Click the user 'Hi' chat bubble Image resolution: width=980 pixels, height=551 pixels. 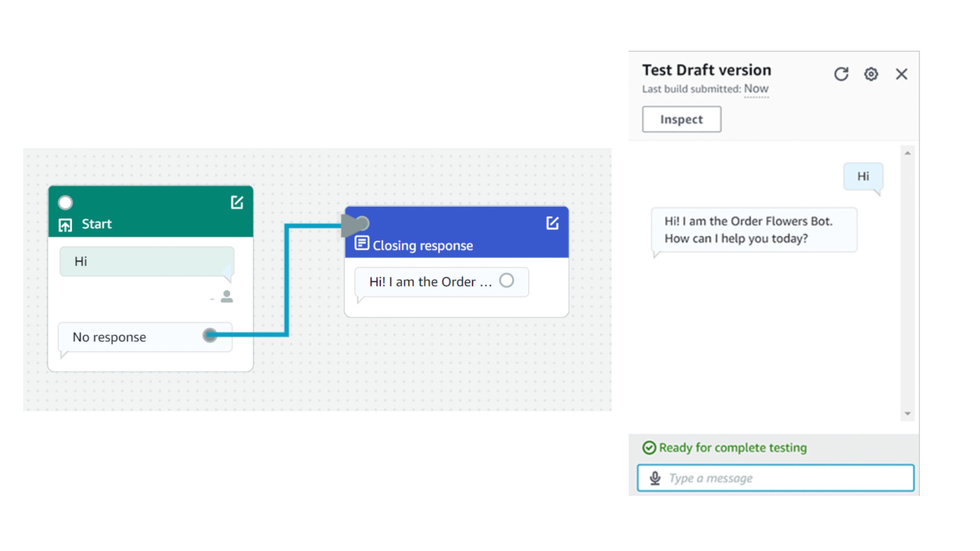(863, 176)
